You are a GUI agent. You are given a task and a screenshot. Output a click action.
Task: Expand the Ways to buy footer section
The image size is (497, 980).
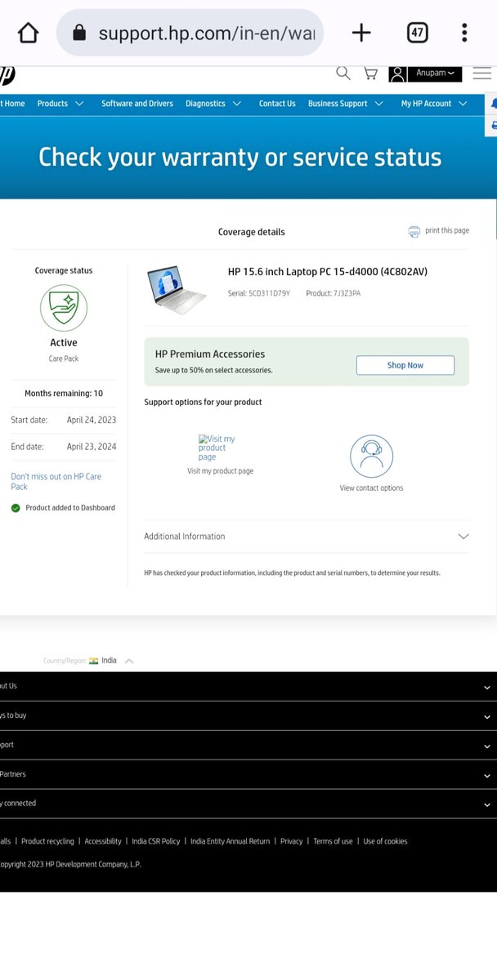tap(248, 716)
